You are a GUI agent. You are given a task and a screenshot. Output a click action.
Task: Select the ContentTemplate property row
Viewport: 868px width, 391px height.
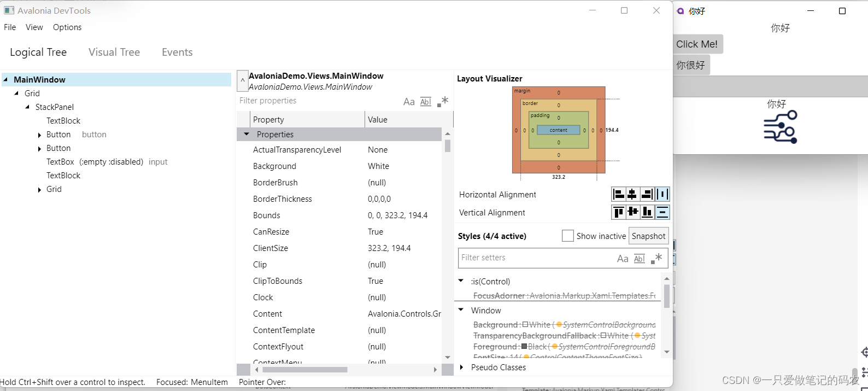coord(339,330)
